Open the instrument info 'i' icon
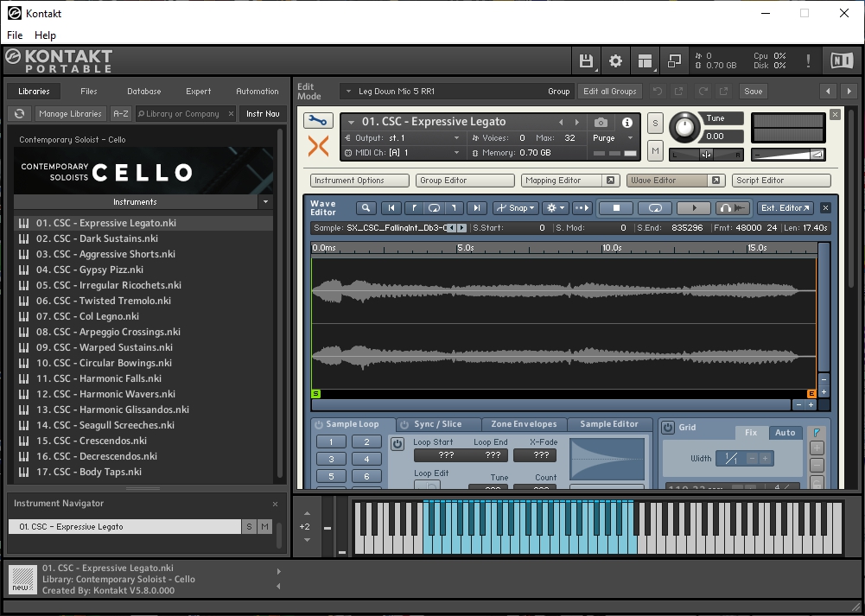 click(626, 123)
